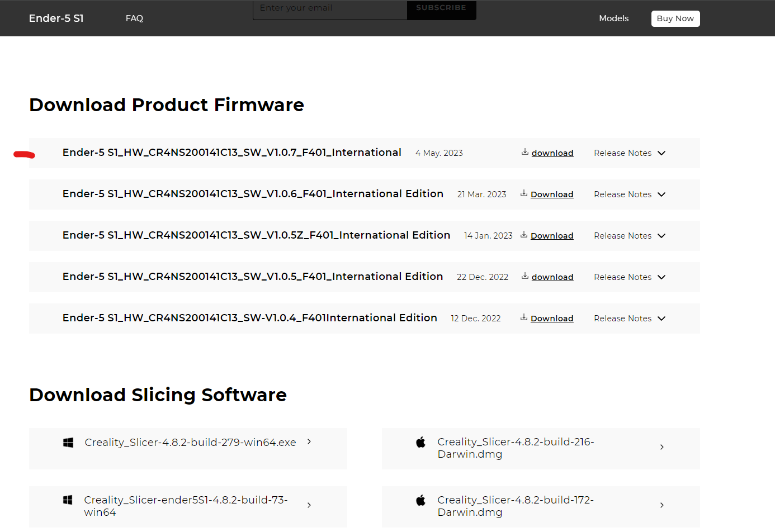The image size is (775, 532).
Task: Expand Release Notes for V1.0.4 firmware
Action: pyautogui.click(x=630, y=319)
